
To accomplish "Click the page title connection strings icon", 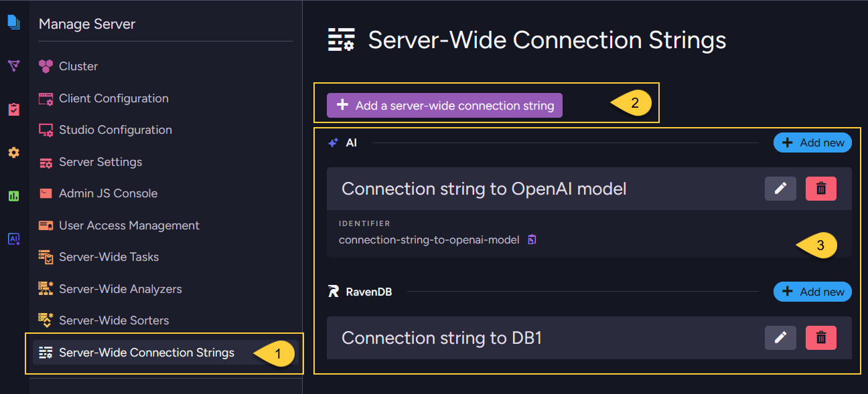I will 341,40.
